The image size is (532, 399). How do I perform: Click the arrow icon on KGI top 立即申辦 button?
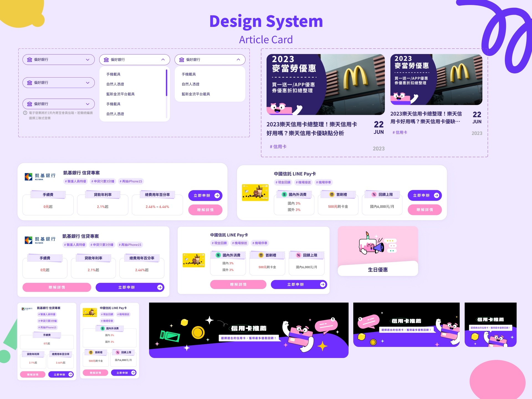coord(217,196)
